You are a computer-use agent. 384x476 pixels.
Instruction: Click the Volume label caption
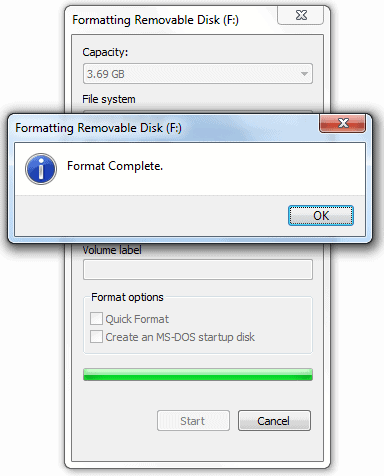pyautogui.click(x=112, y=250)
